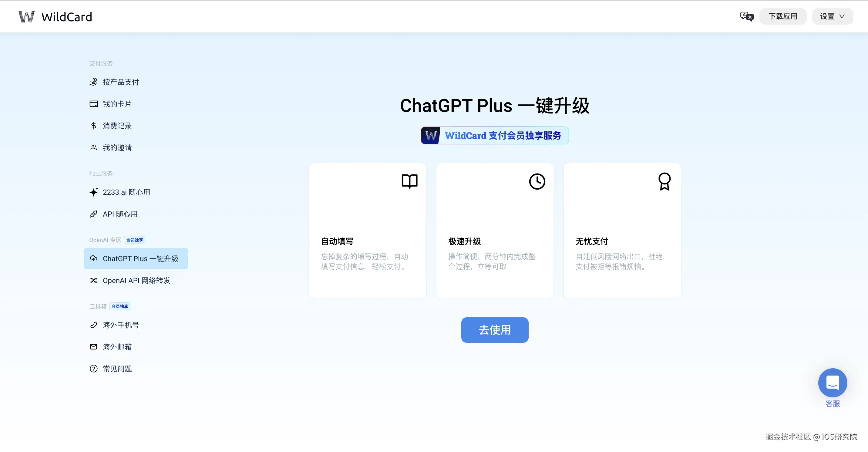Image resolution: width=868 pixels, height=452 pixels.
Task: Open 按产品支付 in the sidebar
Action: pyautogui.click(x=121, y=82)
